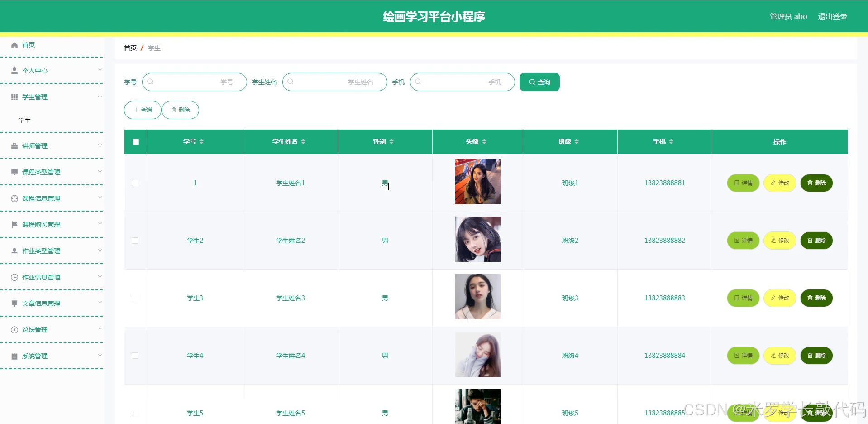Open the 论坛管理 menu label
Screen dimensions: 868x424
pos(35,330)
